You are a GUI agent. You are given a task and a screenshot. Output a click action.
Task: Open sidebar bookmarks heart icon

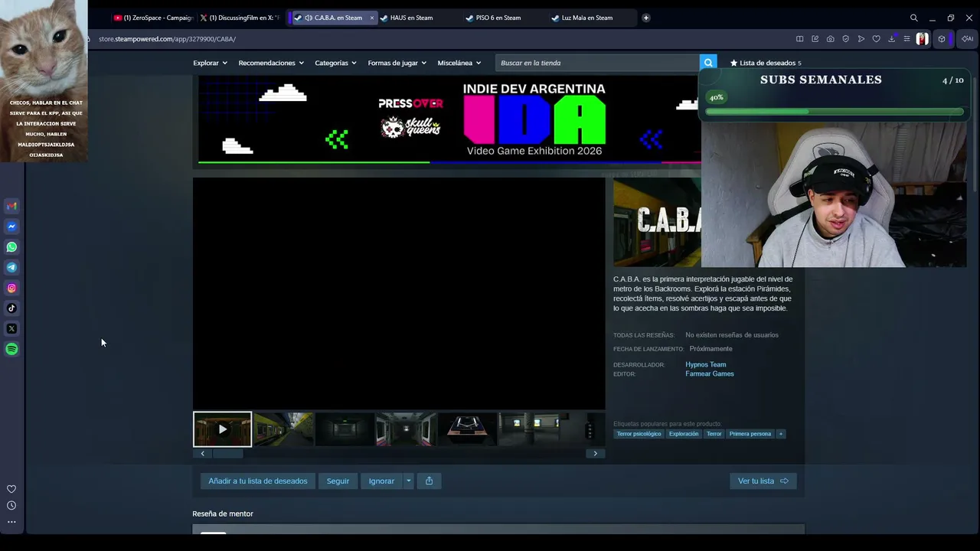tap(11, 489)
